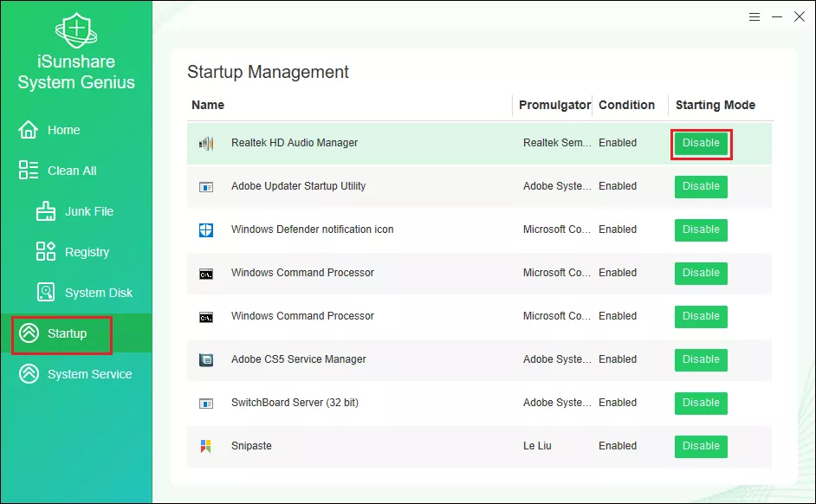Click the Junk File broom icon

click(x=46, y=211)
